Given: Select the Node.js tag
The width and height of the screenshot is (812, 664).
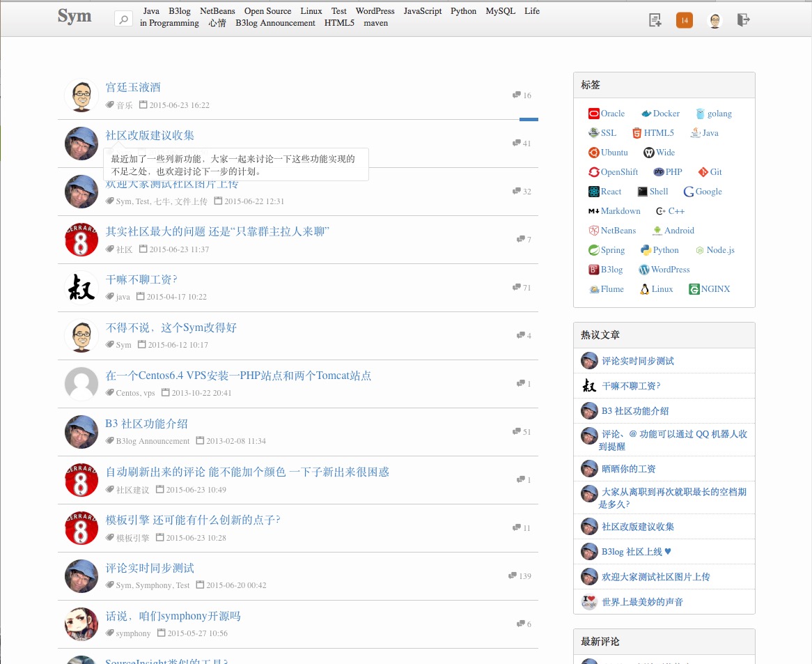Looking at the screenshot, I should pos(715,250).
